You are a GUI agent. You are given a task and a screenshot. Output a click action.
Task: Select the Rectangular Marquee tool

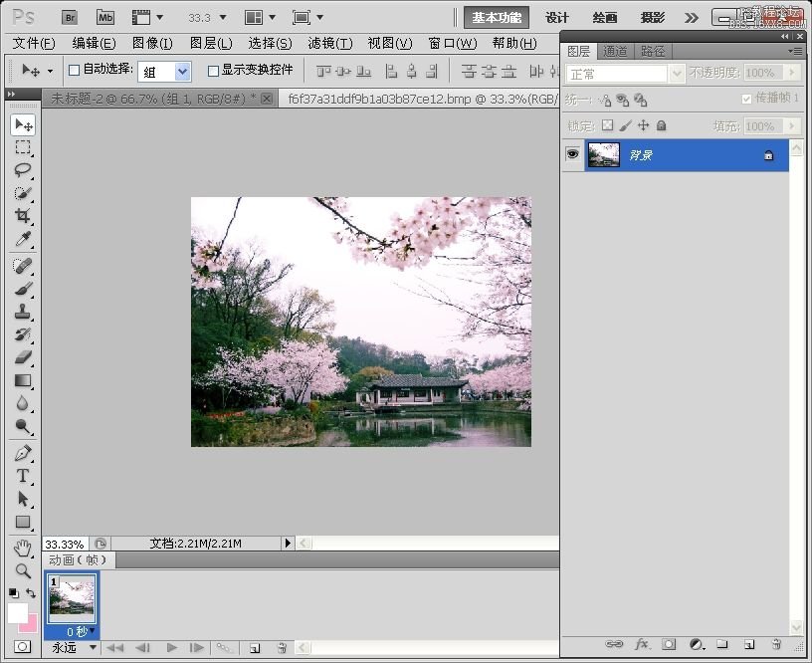click(x=23, y=147)
